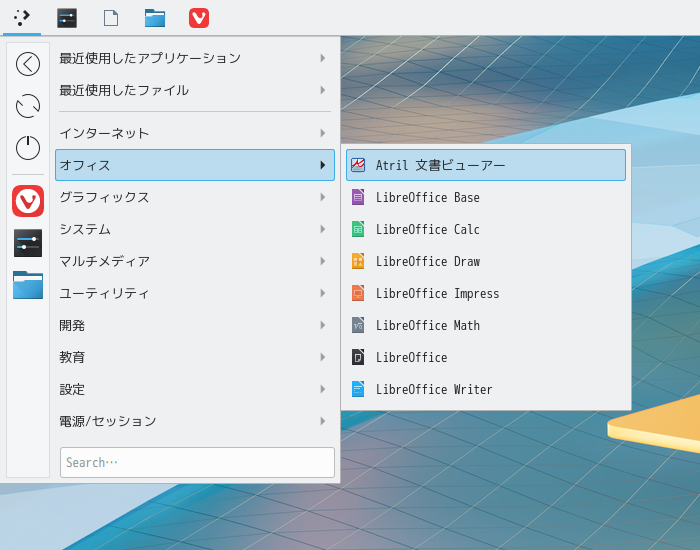This screenshot has width=700, height=550.
Task: Expand 最近使用したファイル submenu arrow
Action: [x=323, y=90]
